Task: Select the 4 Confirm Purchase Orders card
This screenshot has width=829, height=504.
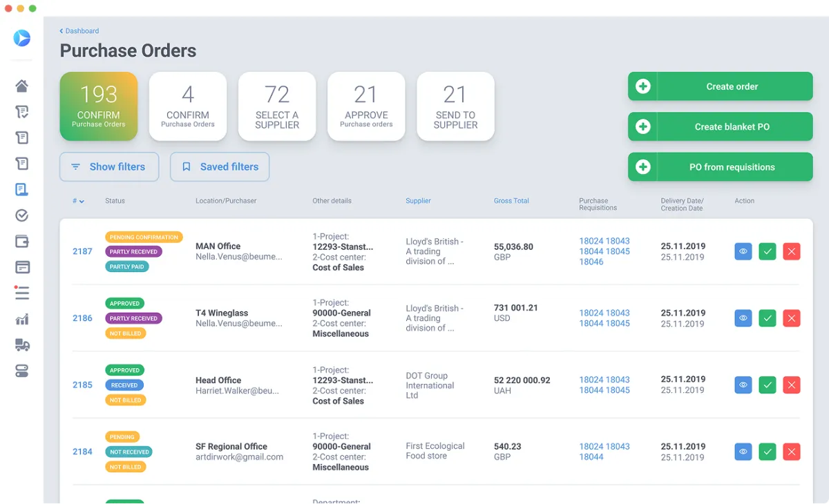Action: pos(188,106)
